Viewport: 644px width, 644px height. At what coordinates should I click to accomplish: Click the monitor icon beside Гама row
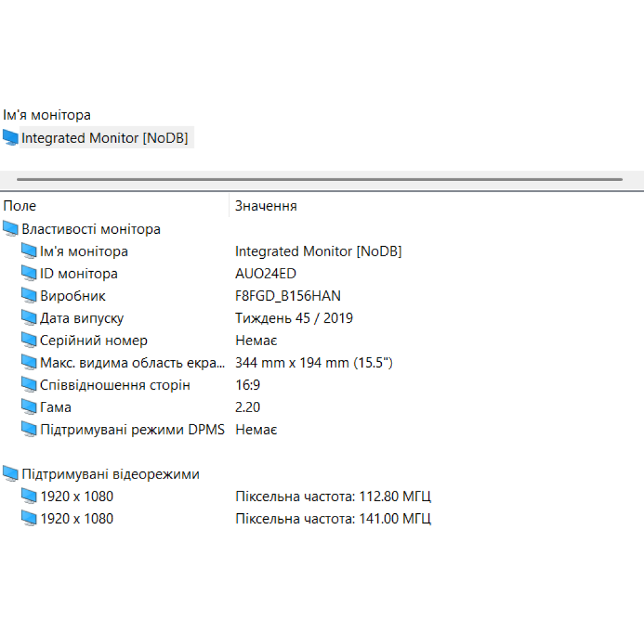29,406
